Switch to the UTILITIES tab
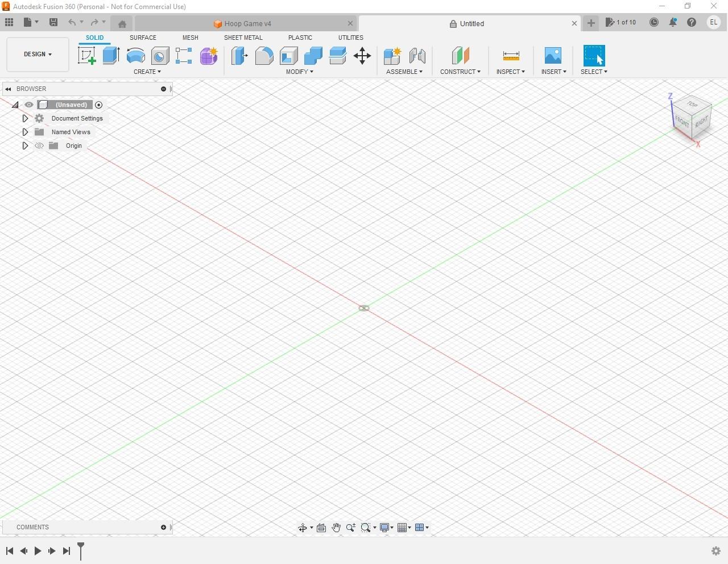Viewport: 728px width, 564px height. point(351,38)
